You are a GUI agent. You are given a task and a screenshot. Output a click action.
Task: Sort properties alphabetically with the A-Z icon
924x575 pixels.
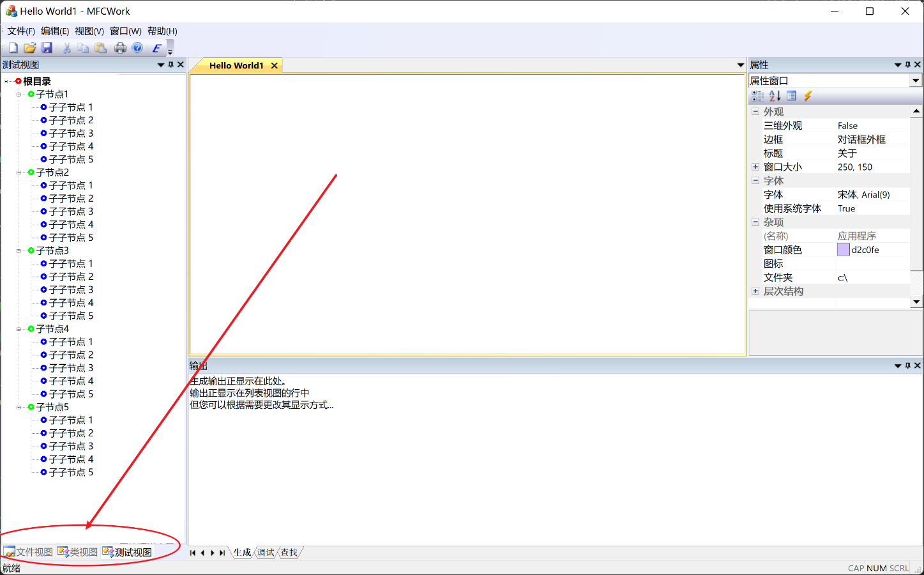coord(775,96)
